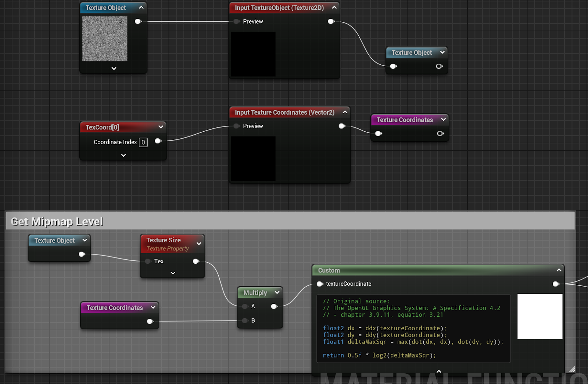588x384 pixels.
Task: Click the output pin of Input Texture Coordinates (Vector2)
Action: click(x=342, y=126)
